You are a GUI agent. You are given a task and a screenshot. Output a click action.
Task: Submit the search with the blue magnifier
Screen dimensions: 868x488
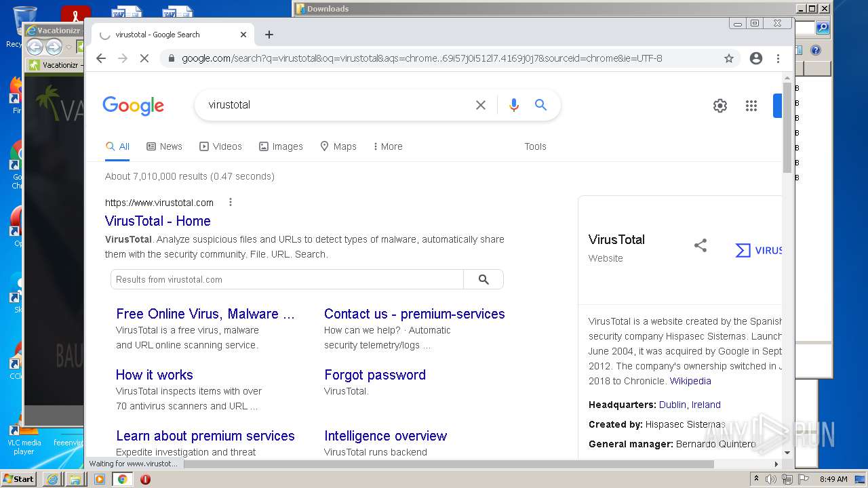[540, 105]
